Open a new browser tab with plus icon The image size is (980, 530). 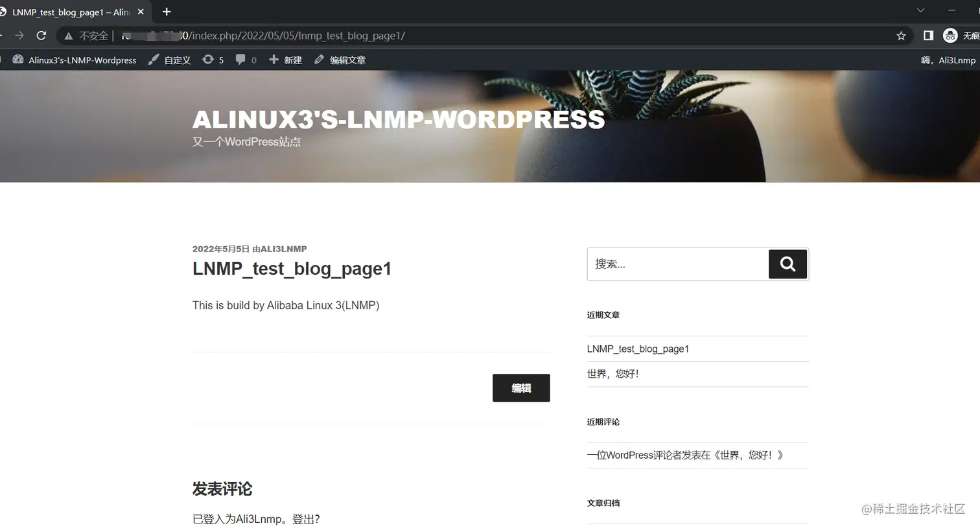[x=167, y=12]
